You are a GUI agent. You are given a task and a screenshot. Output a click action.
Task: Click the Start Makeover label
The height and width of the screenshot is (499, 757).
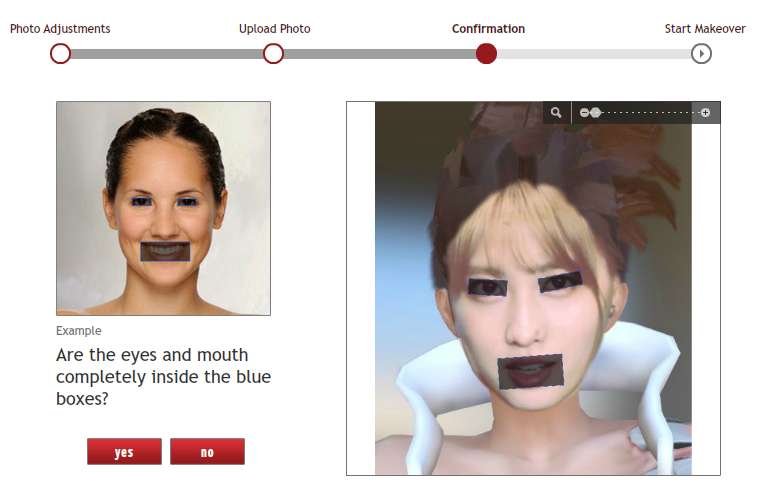click(705, 29)
